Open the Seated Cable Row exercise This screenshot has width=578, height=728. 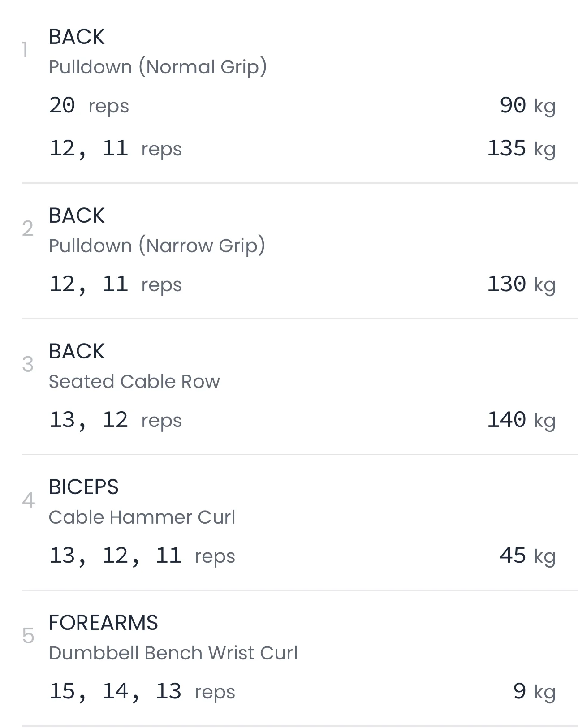point(134,381)
